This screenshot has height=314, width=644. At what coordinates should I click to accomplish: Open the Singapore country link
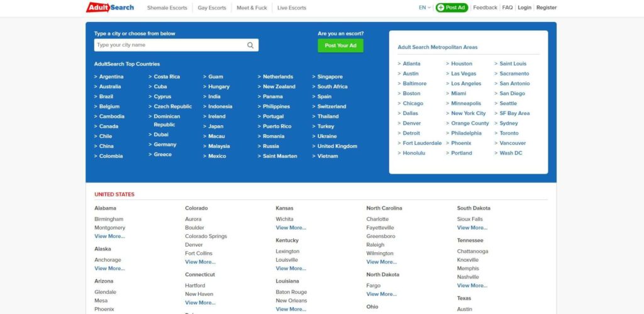pos(330,77)
